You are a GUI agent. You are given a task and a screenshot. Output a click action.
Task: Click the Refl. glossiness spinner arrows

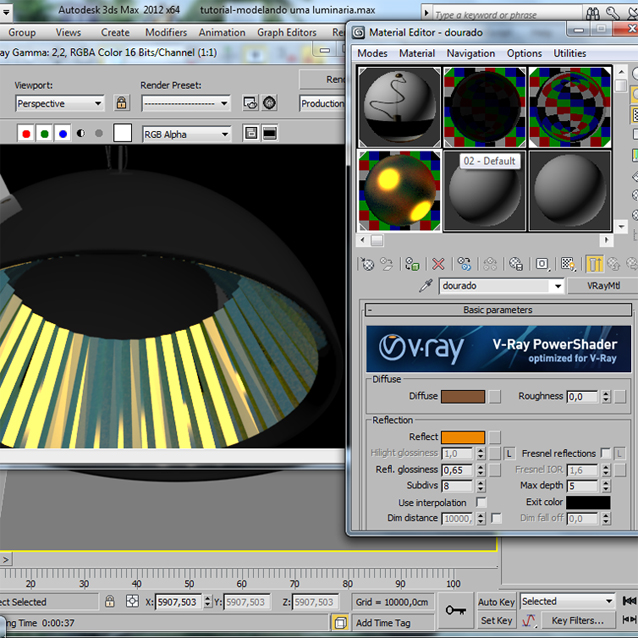[481, 470]
